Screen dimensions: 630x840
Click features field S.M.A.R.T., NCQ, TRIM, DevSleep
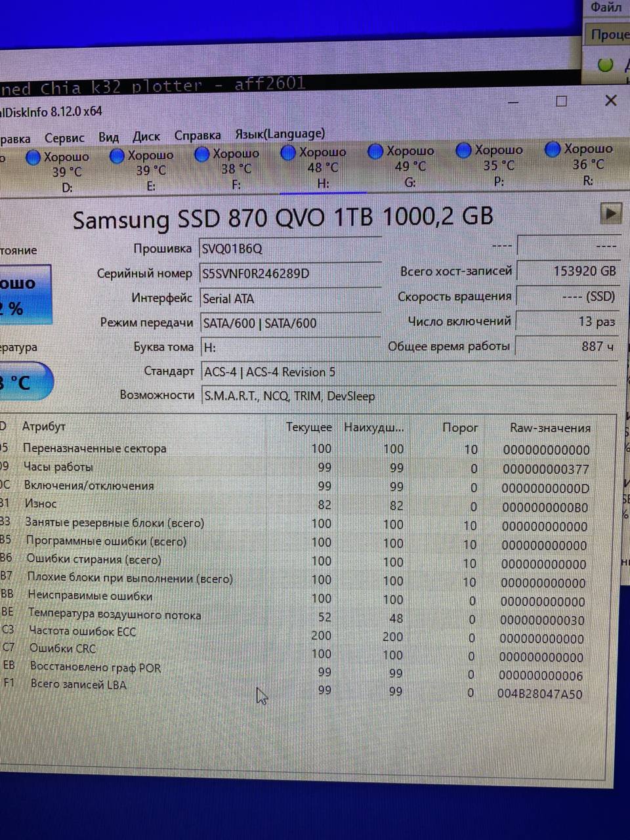pos(409,396)
